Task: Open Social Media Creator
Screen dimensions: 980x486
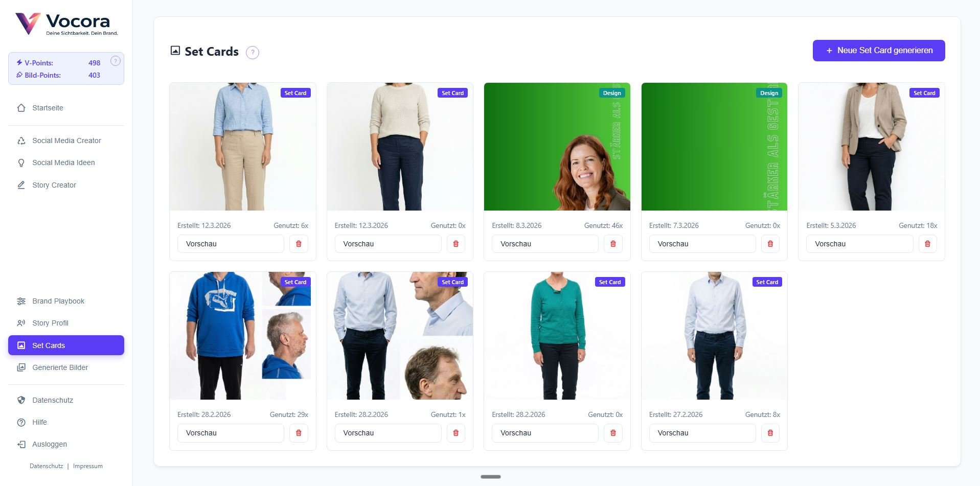Action: point(66,141)
